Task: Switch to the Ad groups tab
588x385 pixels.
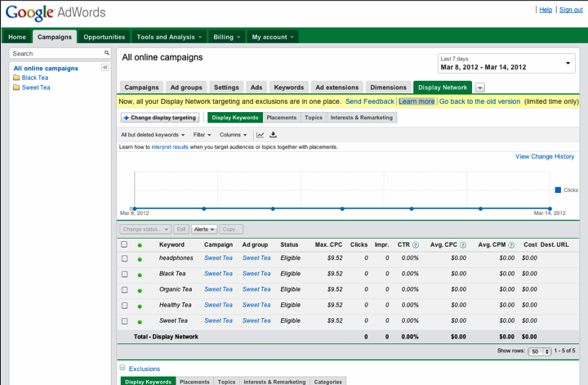Action: [x=186, y=87]
